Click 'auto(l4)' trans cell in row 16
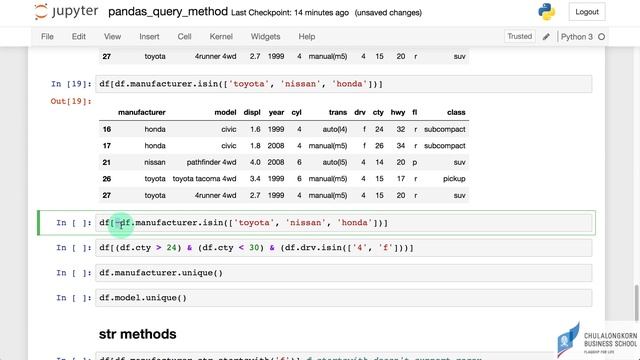 click(x=335, y=129)
